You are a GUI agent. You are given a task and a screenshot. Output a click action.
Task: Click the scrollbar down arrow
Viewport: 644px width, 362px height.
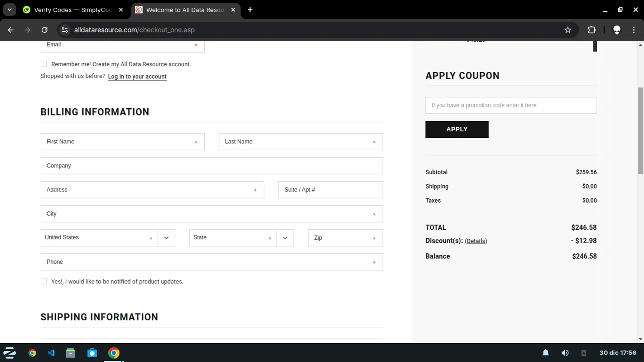tap(641, 339)
